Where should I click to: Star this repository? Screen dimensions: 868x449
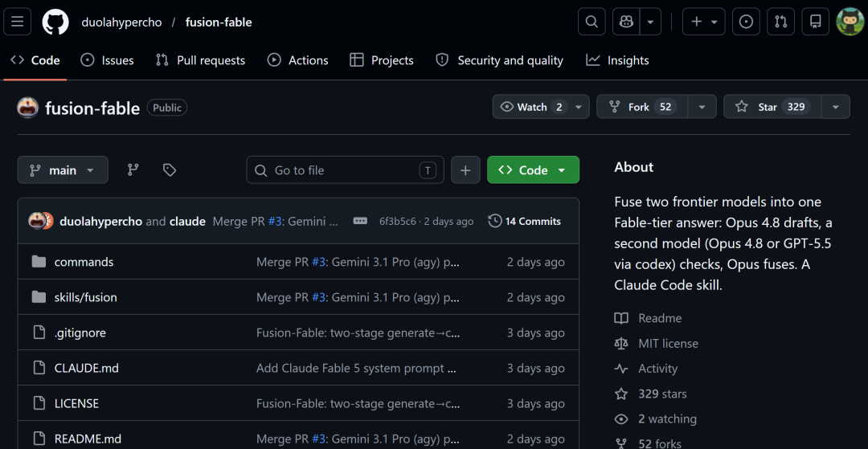click(773, 107)
